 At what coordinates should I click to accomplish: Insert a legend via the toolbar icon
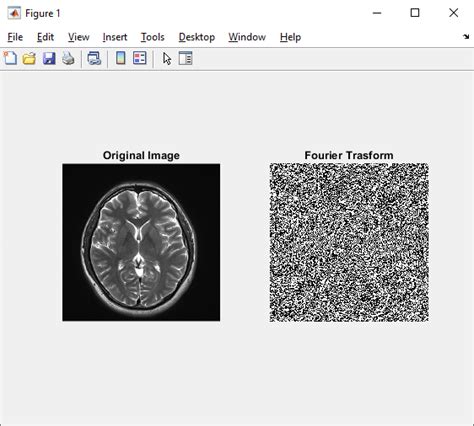pos(140,58)
